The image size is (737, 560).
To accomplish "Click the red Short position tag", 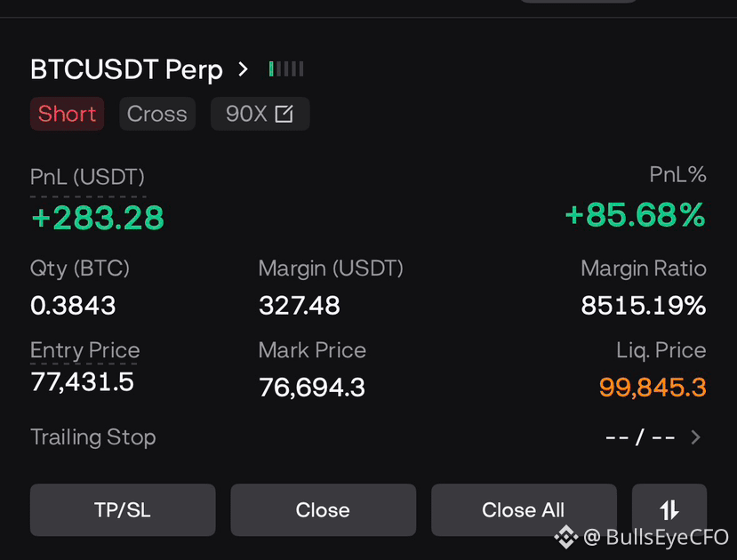I will click(68, 114).
